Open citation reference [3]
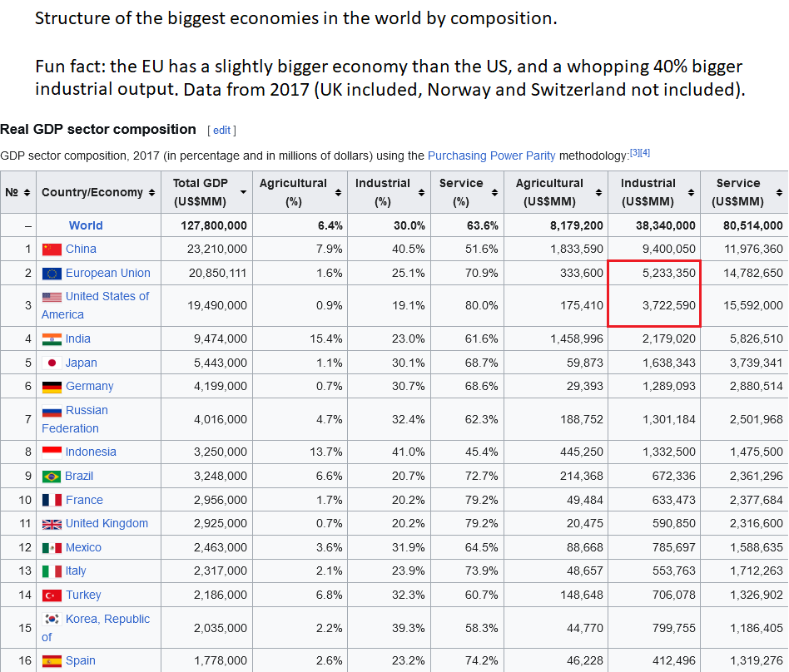Image resolution: width=789 pixels, height=672 pixels. (x=635, y=152)
